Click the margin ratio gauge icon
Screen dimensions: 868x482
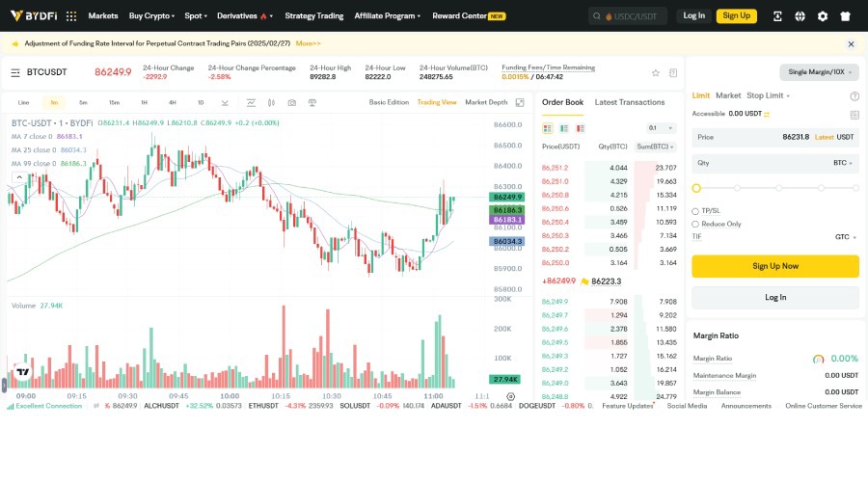[x=818, y=360]
